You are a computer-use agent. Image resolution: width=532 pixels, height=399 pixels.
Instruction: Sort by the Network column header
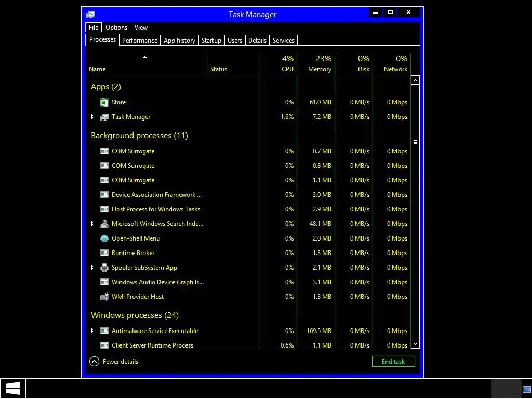coord(392,64)
